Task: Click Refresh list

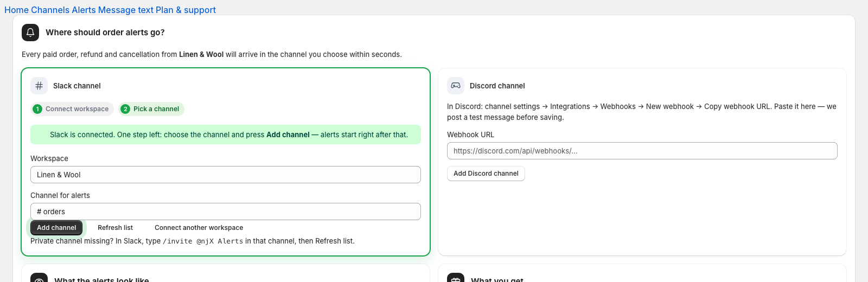Action: point(115,228)
